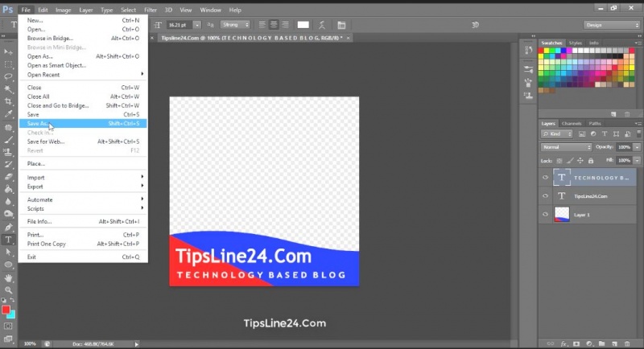Screen dimensions: 644x349
Task: Select the Lasso tool
Action: [x=8, y=76]
